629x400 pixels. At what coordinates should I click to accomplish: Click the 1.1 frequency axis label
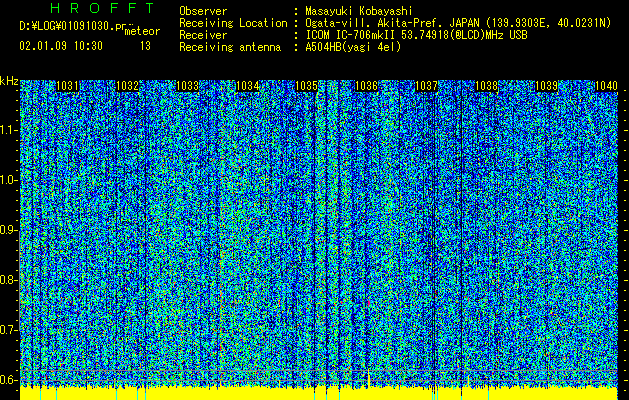pos(8,130)
